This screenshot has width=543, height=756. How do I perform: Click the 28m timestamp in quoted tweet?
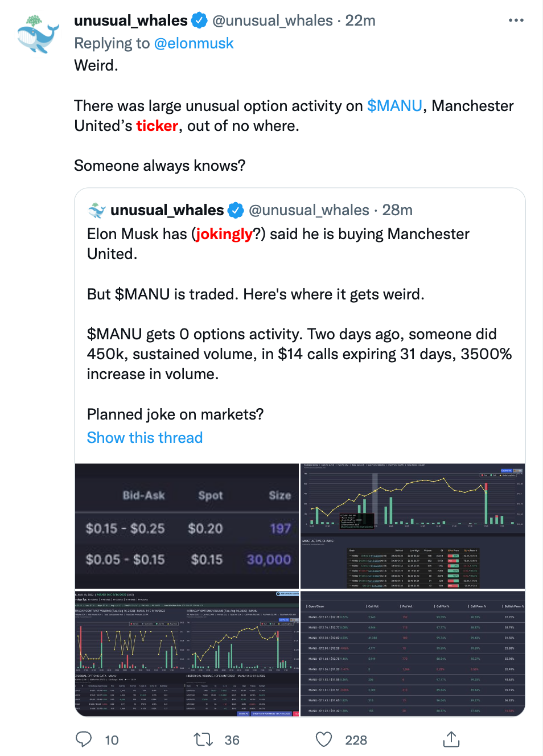[x=397, y=210]
